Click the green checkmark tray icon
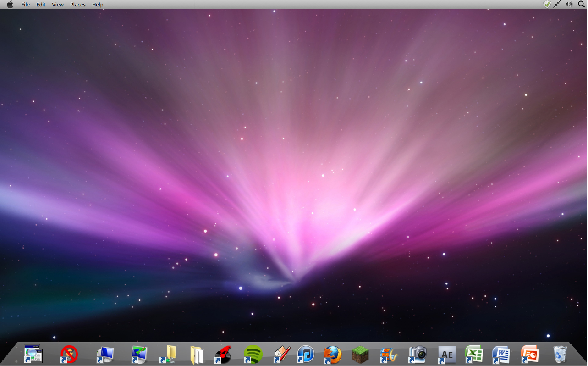 pyautogui.click(x=547, y=4)
